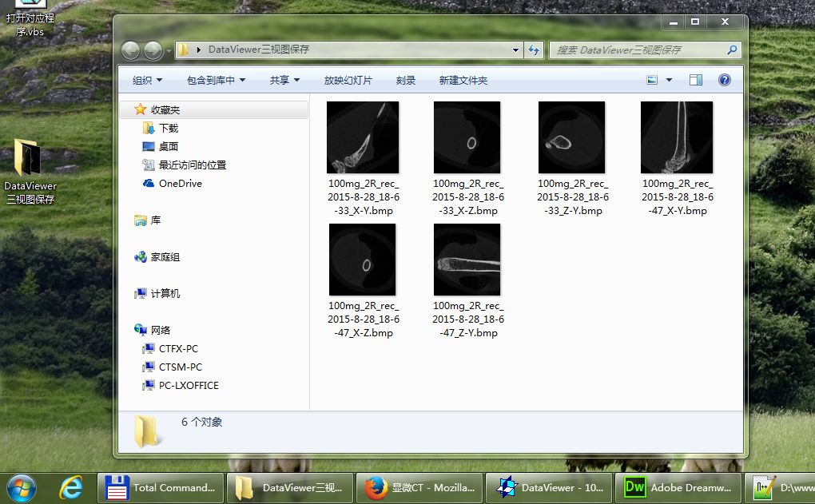Click 打开对应程序.vbs desktop script icon
The width and height of the screenshot is (815, 504).
click(29, 4)
